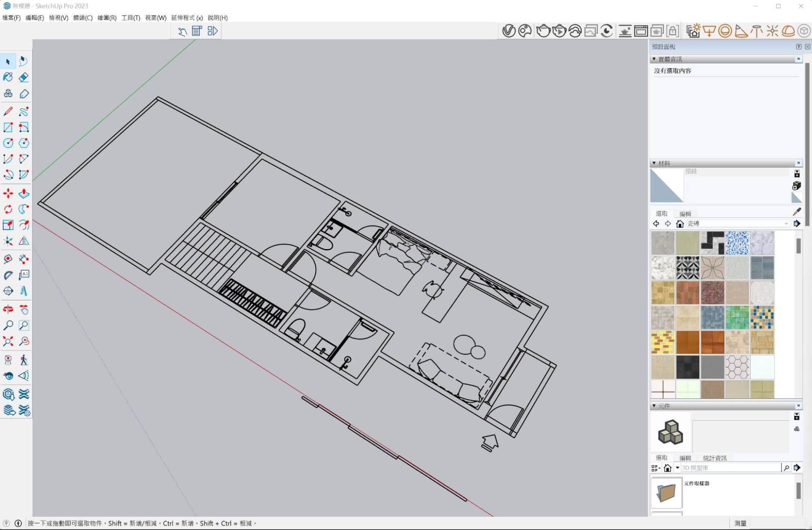Screen dimensions: 812x530
Task: Open the 延伸程式 menu
Action: (187, 18)
